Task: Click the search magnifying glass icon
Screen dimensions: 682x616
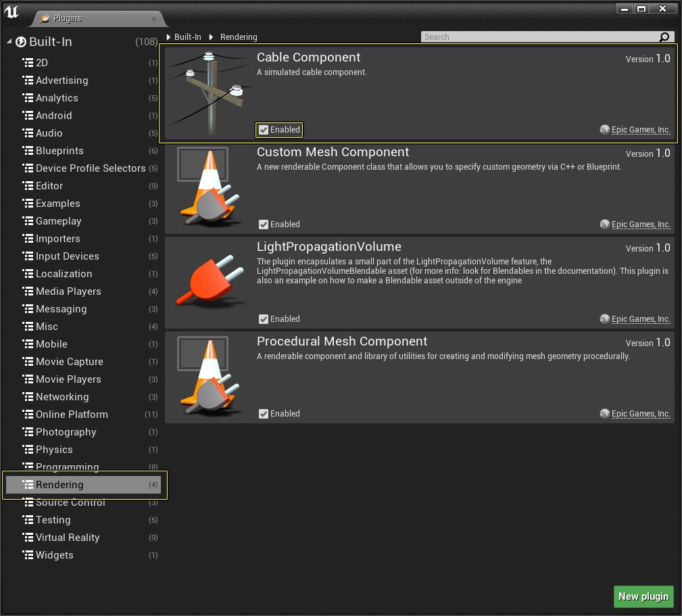Action: point(664,37)
